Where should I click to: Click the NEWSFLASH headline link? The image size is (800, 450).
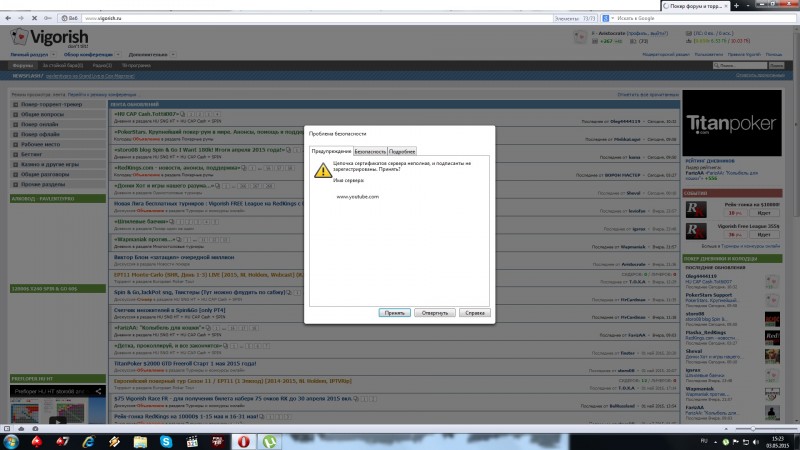coord(90,76)
